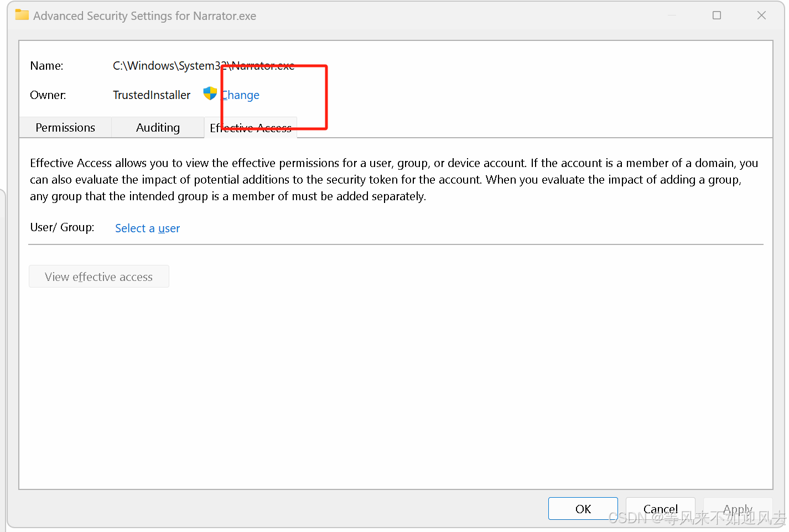Click the Select a user link
The height and width of the screenshot is (532, 789).
click(147, 228)
